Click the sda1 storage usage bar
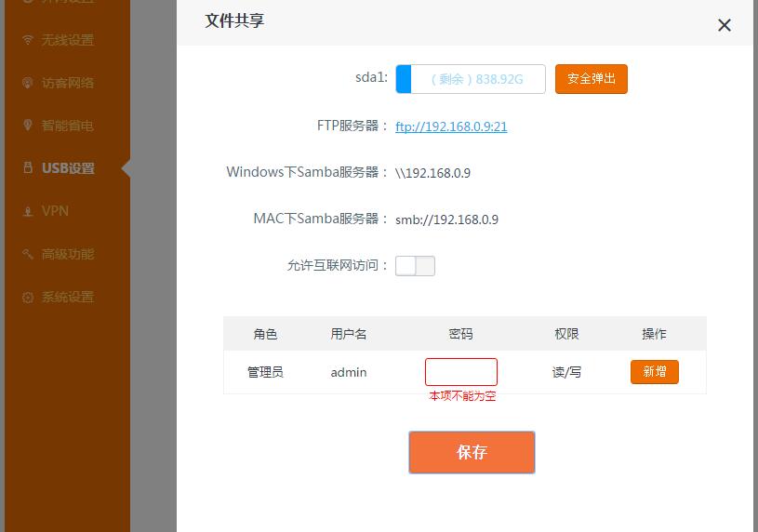The image size is (758, 532). click(x=471, y=79)
